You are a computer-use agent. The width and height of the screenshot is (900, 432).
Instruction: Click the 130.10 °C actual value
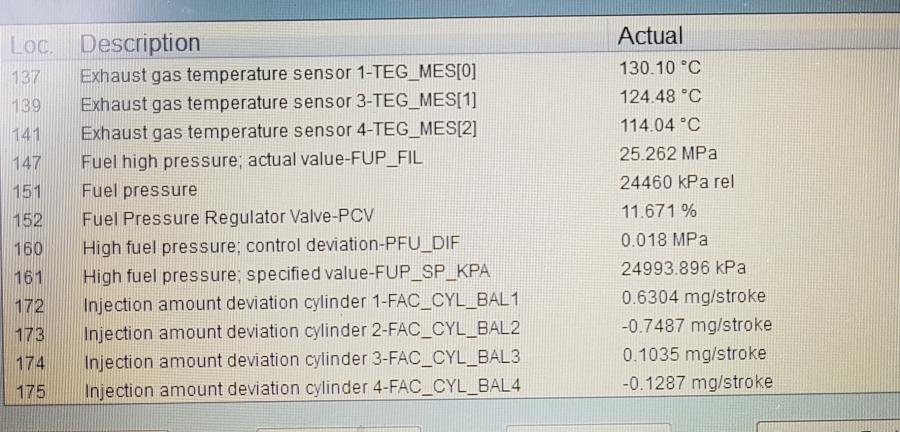[661, 69]
